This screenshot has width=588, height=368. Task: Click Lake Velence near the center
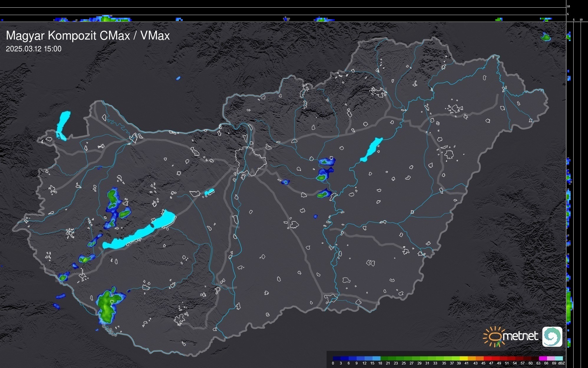(209, 192)
